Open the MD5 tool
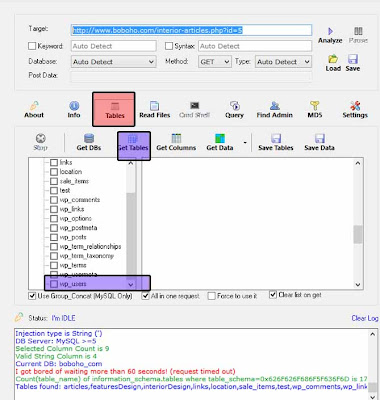Screen dimensions: 380x400 coord(315,110)
